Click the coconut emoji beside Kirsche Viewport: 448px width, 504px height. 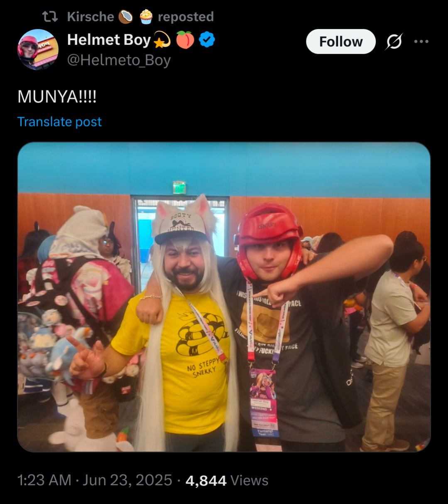(125, 17)
